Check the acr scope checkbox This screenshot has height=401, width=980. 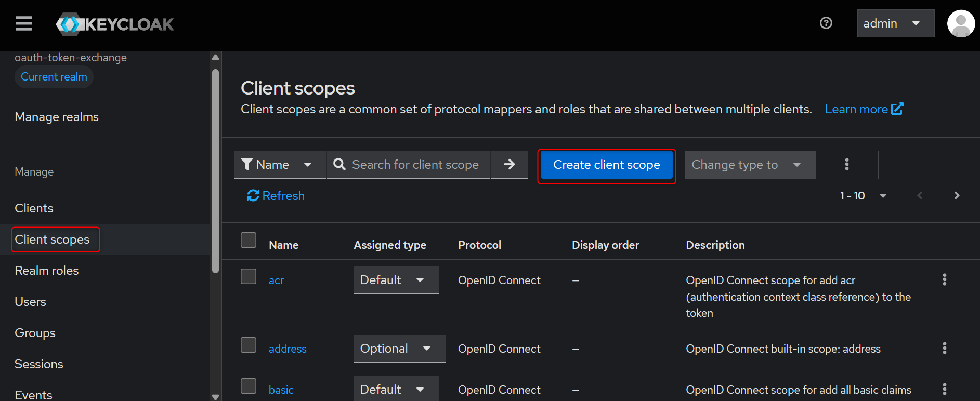click(x=249, y=277)
